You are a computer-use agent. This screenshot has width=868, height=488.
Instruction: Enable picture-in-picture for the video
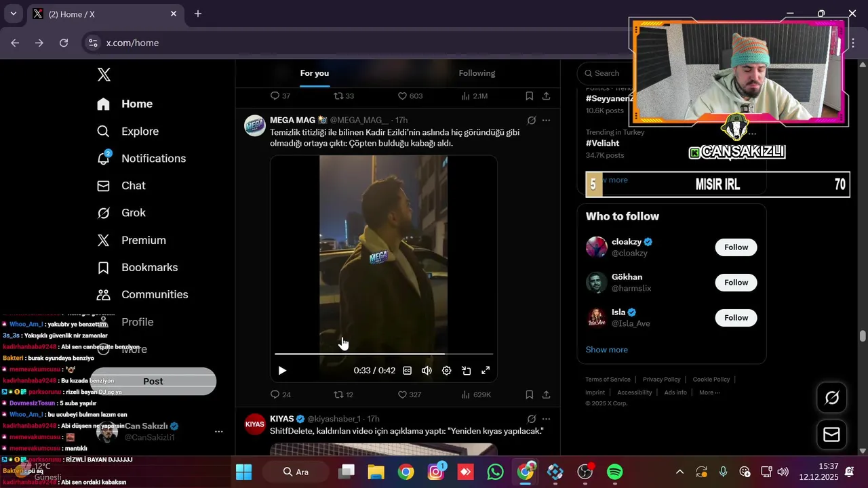(466, 371)
